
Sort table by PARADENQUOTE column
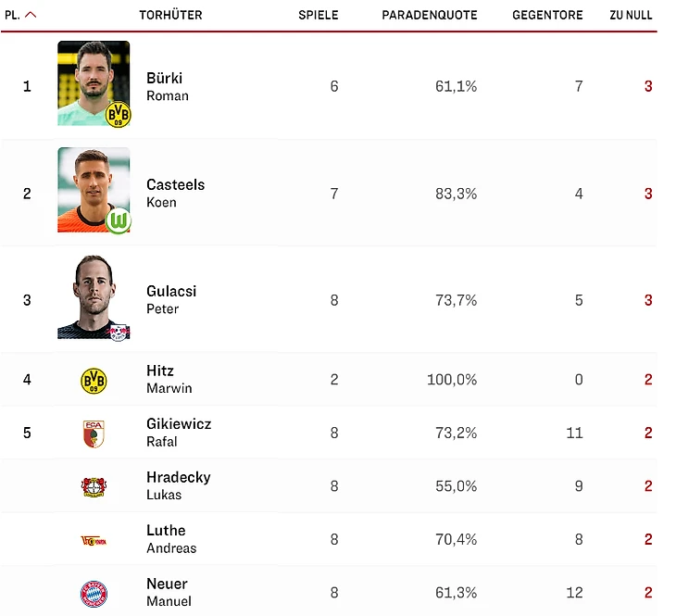pyautogui.click(x=430, y=15)
